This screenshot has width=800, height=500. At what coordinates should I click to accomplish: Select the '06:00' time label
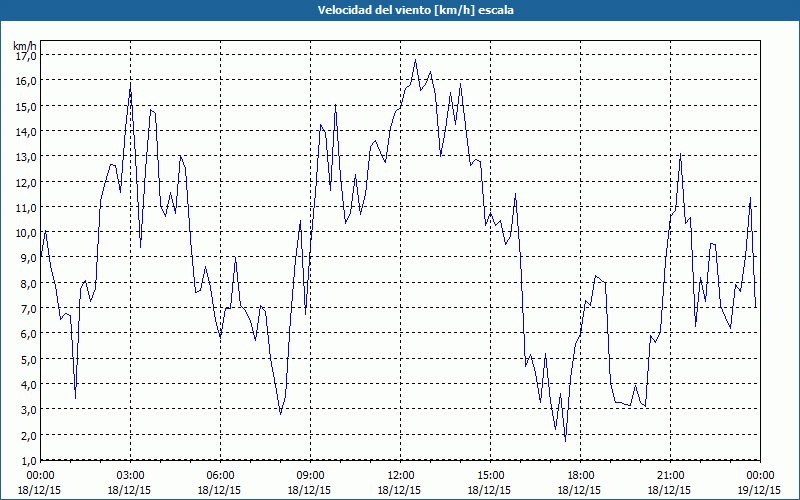220,476
